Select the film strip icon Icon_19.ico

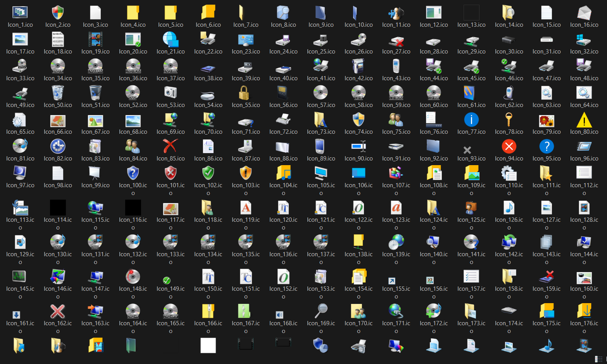click(95, 40)
